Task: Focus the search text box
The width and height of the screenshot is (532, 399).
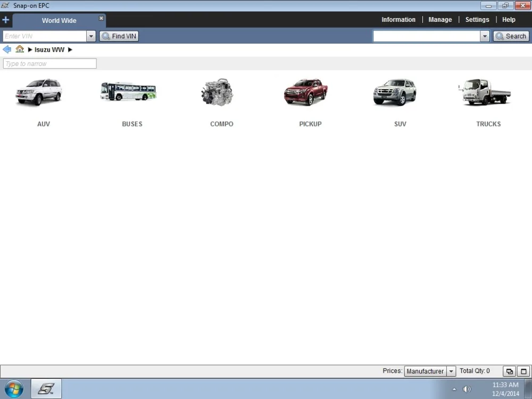Action: pyautogui.click(x=427, y=36)
